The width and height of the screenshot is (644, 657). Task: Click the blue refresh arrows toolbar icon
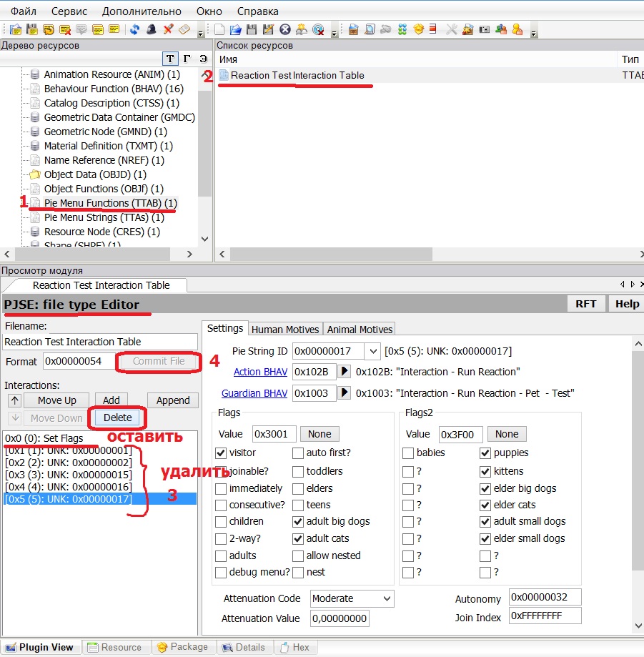pyautogui.click(x=134, y=29)
